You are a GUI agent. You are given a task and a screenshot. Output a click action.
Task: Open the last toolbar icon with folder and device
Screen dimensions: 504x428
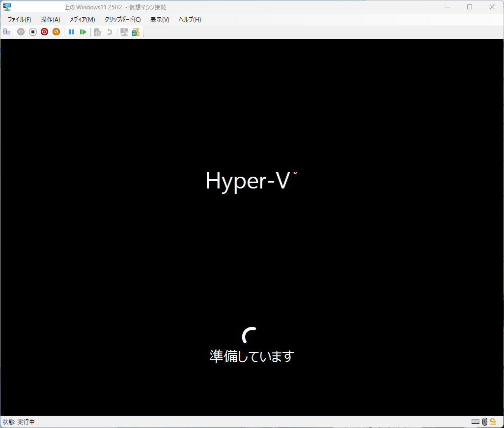[136, 32]
